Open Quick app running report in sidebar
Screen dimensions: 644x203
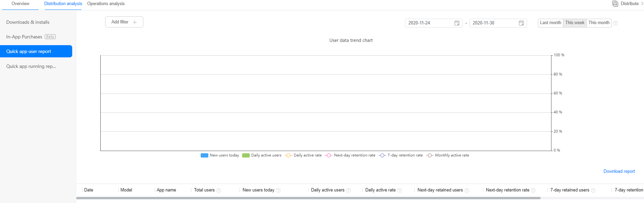31,67
